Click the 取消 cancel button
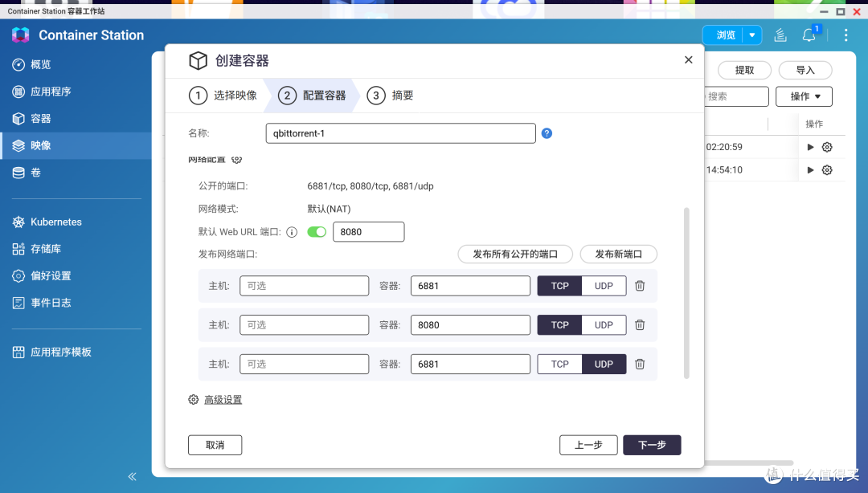The height and width of the screenshot is (493, 868). pos(215,445)
